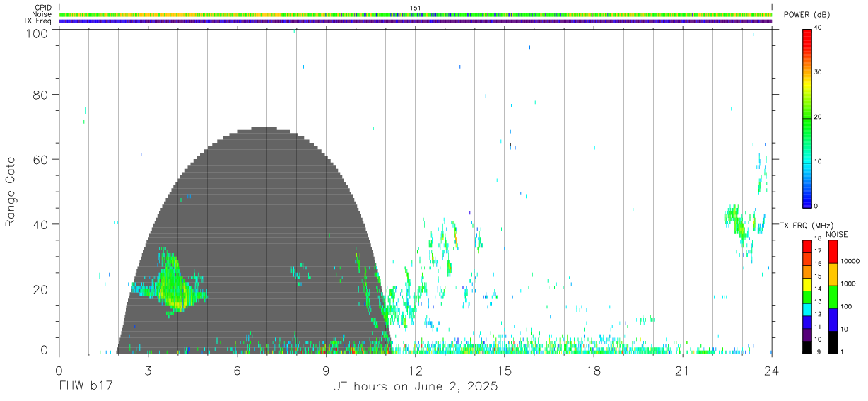Click the 40 label on the POWER colorbar
Viewport: 868px width, 401px height.
[x=818, y=28]
